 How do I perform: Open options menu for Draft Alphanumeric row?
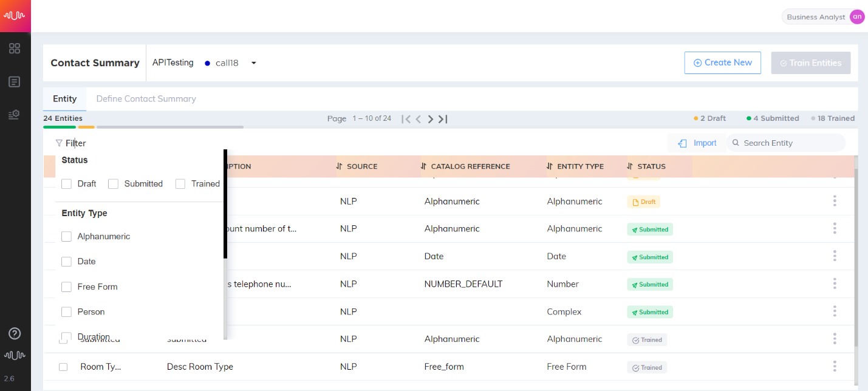pyautogui.click(x=835, y=201)
